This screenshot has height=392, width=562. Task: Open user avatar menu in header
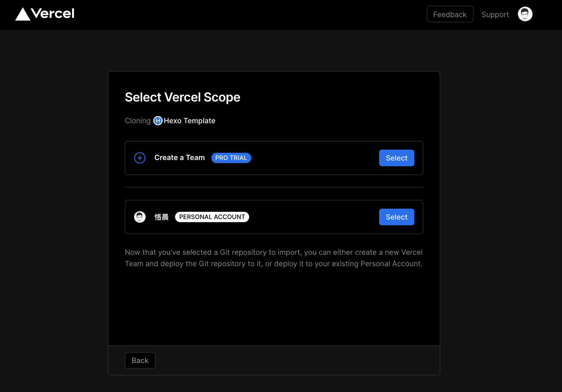[525, 14]
